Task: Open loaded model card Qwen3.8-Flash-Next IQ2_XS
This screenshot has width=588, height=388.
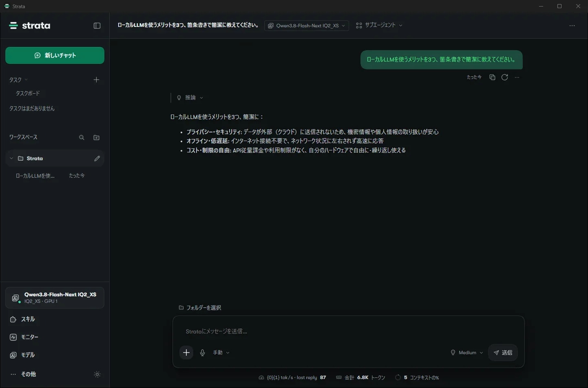Action: pos(55,298)
